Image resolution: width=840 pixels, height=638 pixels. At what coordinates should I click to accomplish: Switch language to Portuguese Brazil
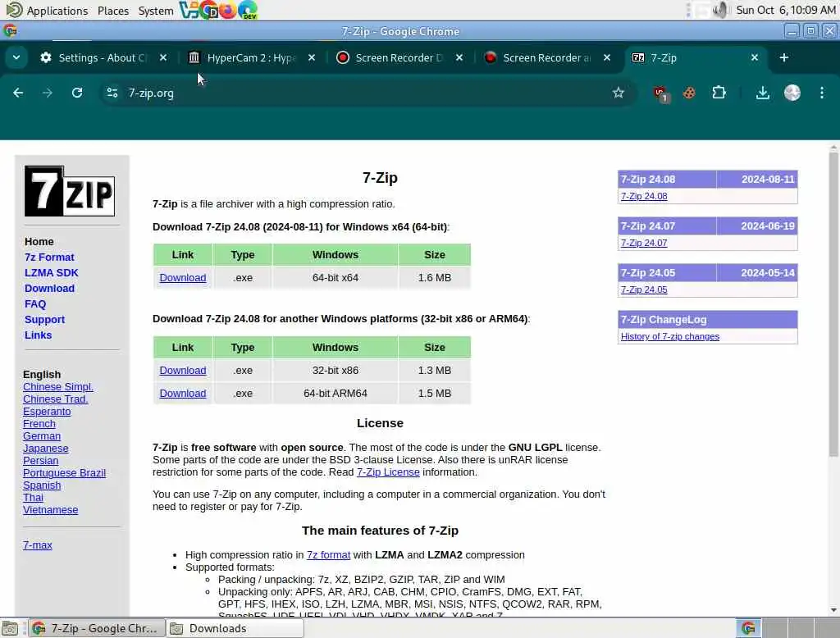coord(64,473)
